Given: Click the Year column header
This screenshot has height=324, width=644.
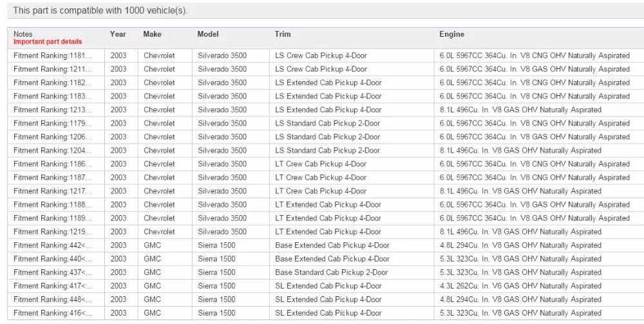Looking at the screenshot, I should tap(118, 34).
